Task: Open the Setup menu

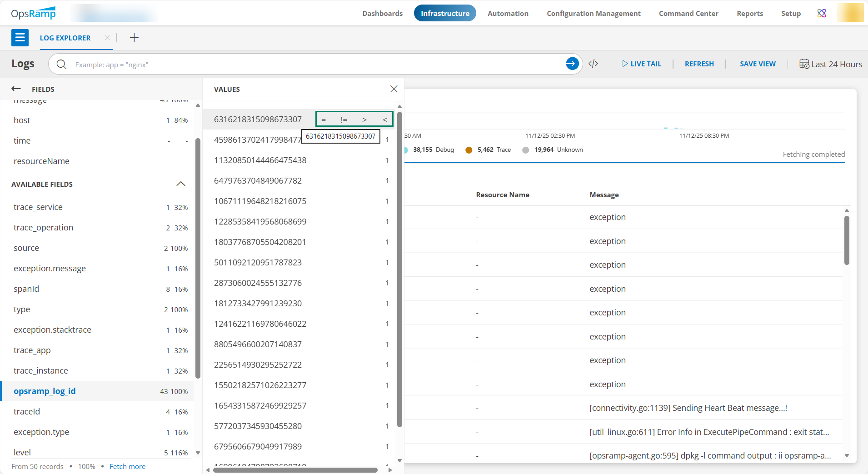Action: tap(791, 13)
